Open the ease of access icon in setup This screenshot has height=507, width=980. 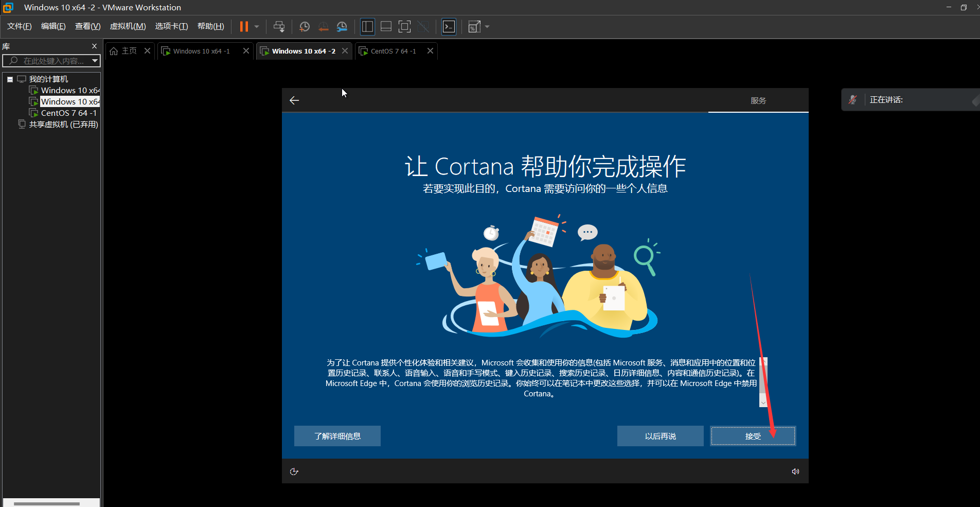pos(294,471)
